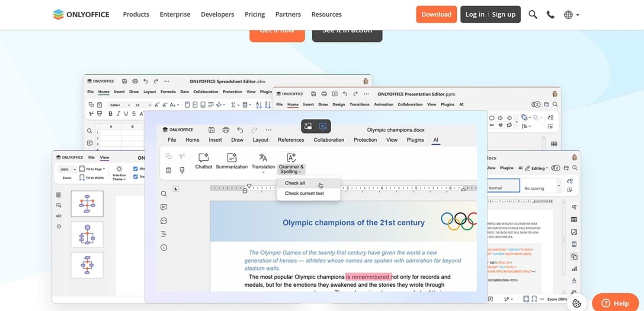
Task: Click slideshow play icon in Presentation Editor titlebar
Action: click(334, 94)
